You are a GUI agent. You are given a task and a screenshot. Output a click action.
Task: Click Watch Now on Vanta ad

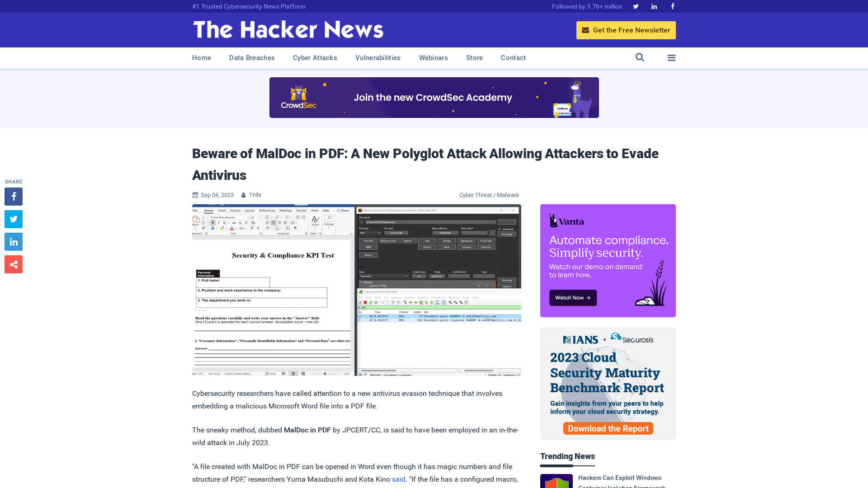tap(573, 297)
